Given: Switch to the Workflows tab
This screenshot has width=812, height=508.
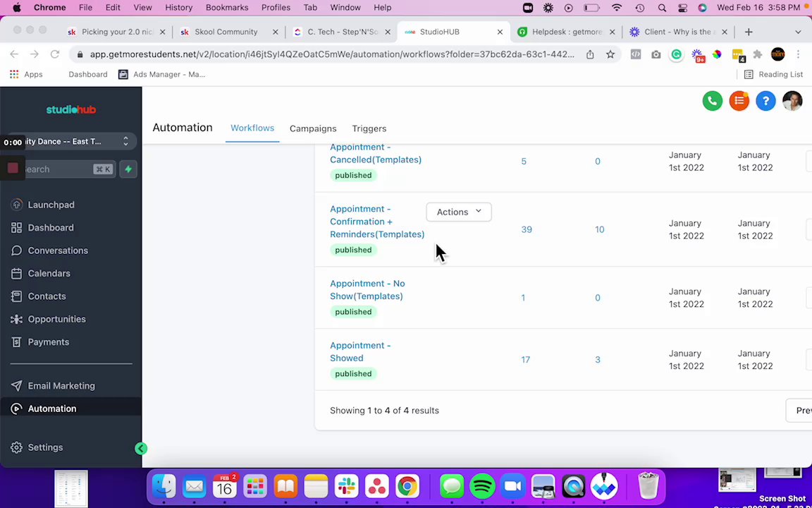Looking at the screenshot, I should point(252,128).
